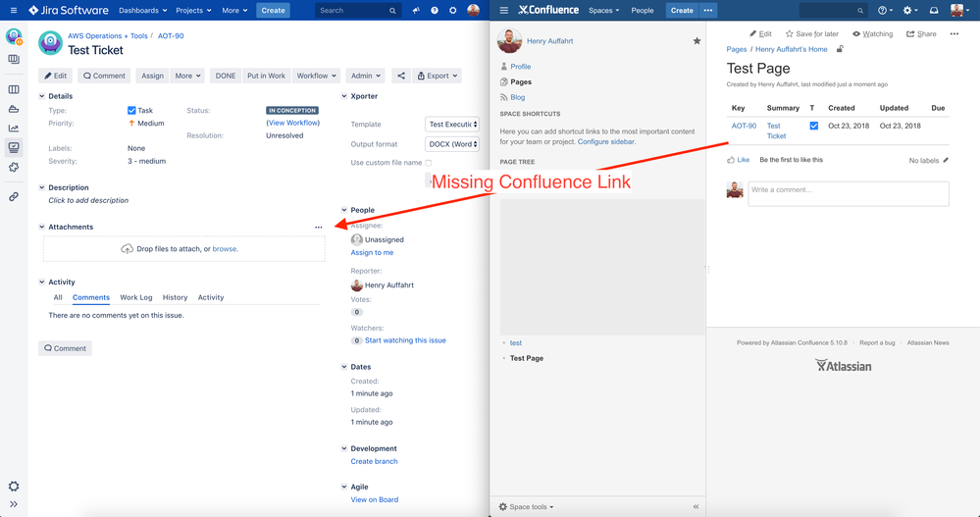Switch to the All activity tab
Screen dimensions: 980x517
[58, 297]
